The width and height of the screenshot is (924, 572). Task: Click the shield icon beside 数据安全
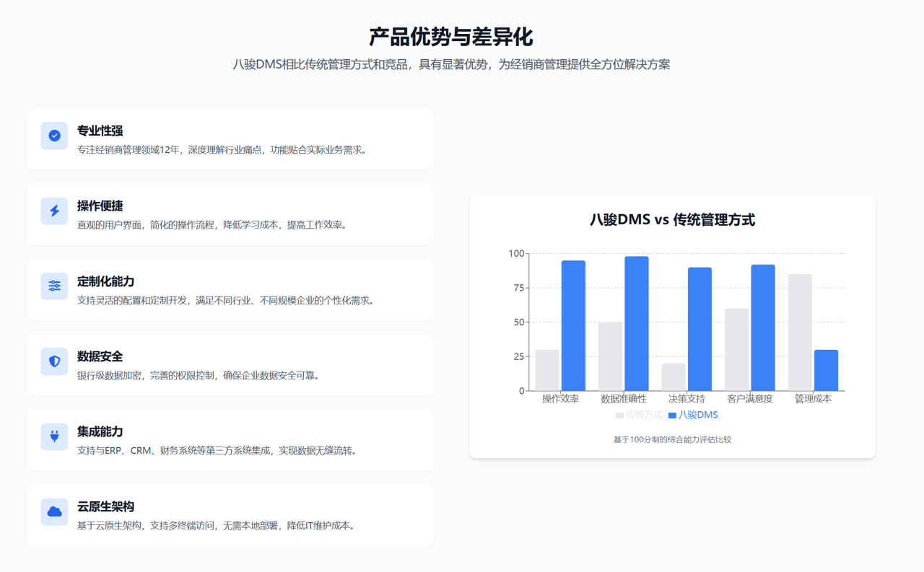coord(54,361)
